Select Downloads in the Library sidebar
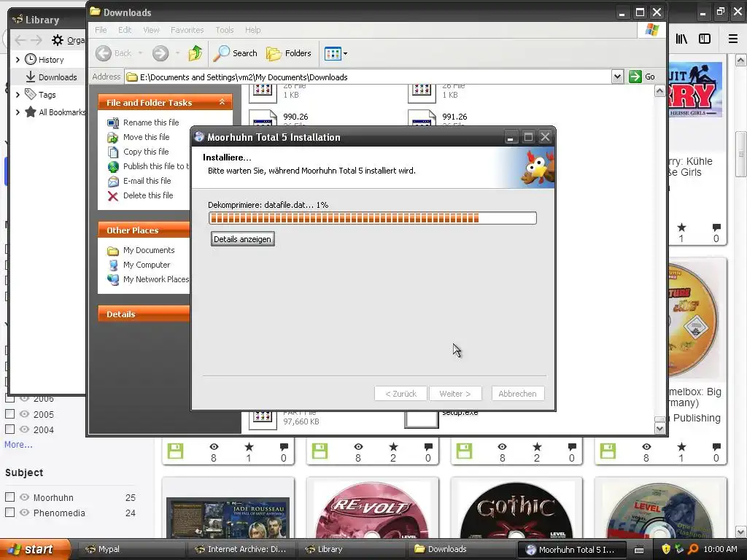Image resolution: width=747 pixels, height=560 pixels. 57,77
